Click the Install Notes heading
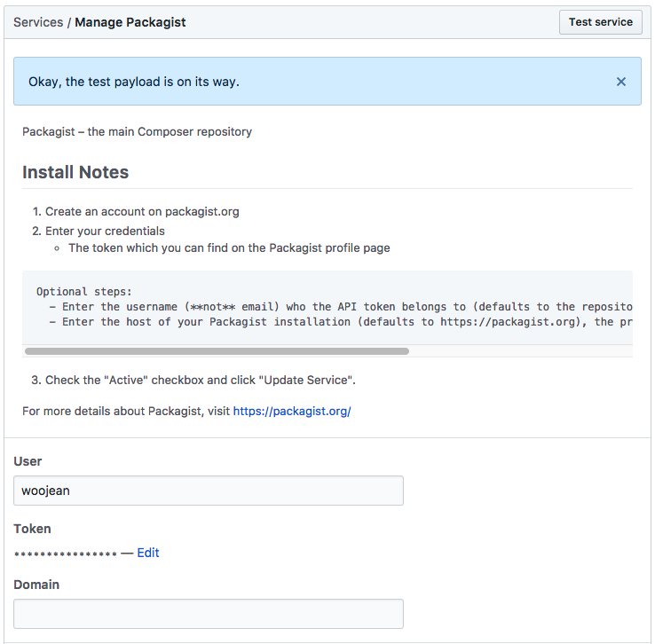 click(75, 172)
